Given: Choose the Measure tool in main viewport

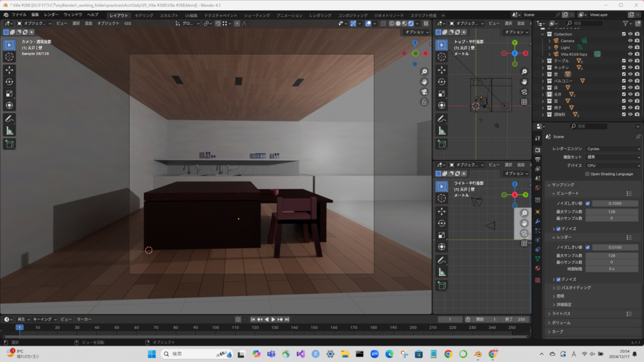Looking at the screenshot, I should [x=9, y=130].
